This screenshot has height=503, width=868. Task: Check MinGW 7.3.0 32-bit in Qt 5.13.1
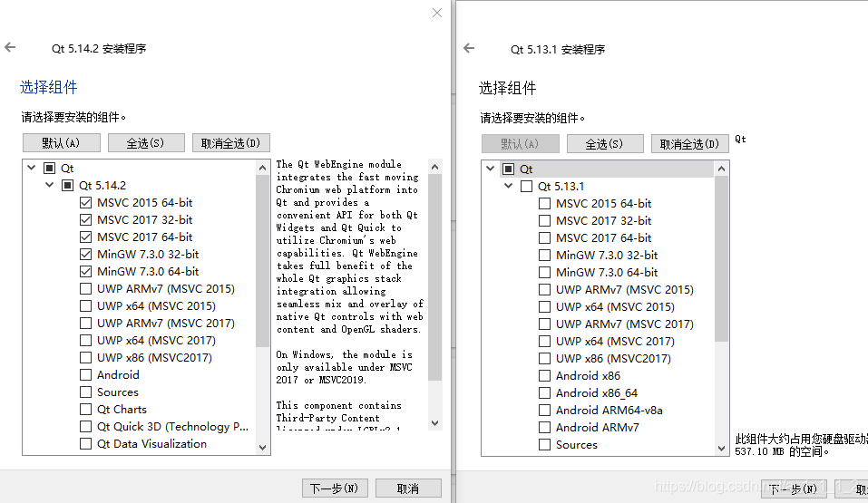pyautogui.click(x=544, y=255)
